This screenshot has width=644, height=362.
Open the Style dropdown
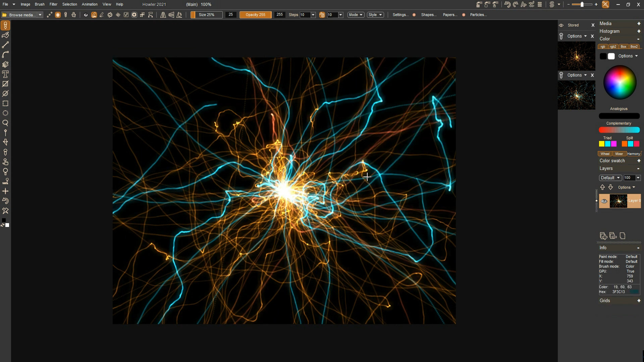(x=375, y=15)
